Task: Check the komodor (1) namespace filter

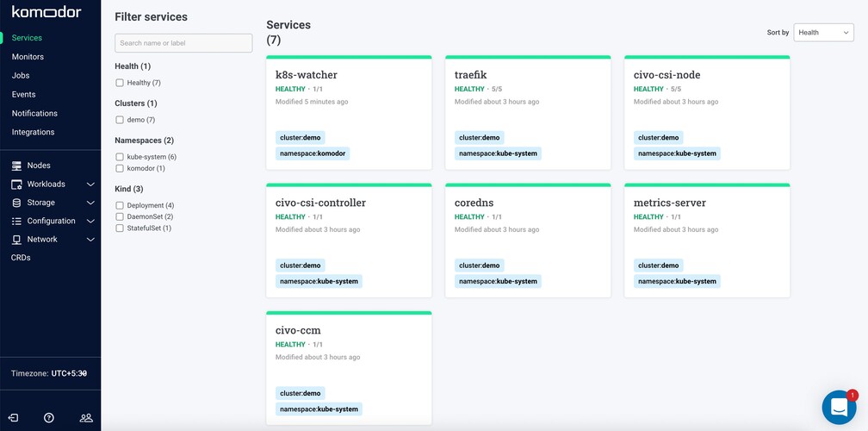Action: coord(120,168)
